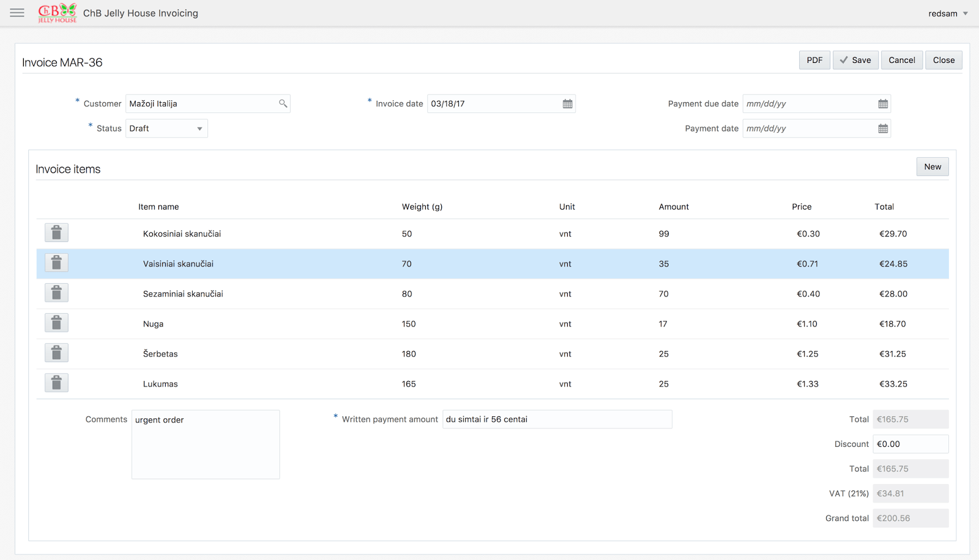Delete the Kokosiniai skanučiai item
Screen dimensions: 979x560
coord(56,233)
